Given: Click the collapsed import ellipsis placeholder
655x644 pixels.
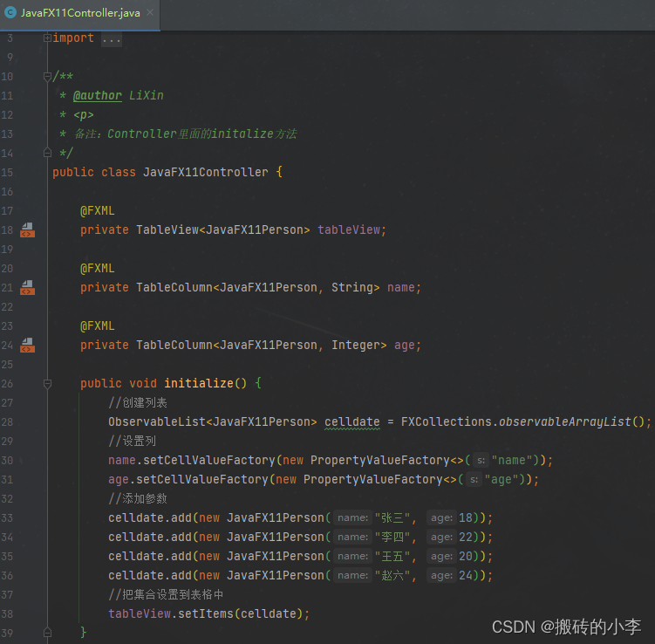Looking at the screenshot, I should pos(112,39).
